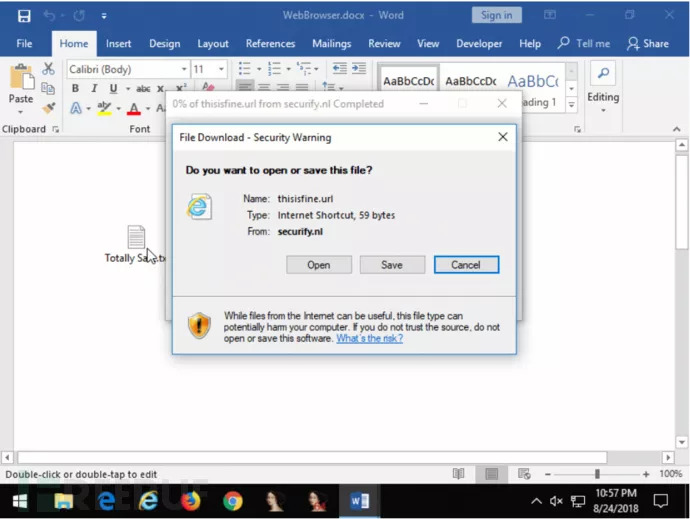Viewport: 690px width, 519px height.
Task: Open Windows Start menu
Action: 19,501
